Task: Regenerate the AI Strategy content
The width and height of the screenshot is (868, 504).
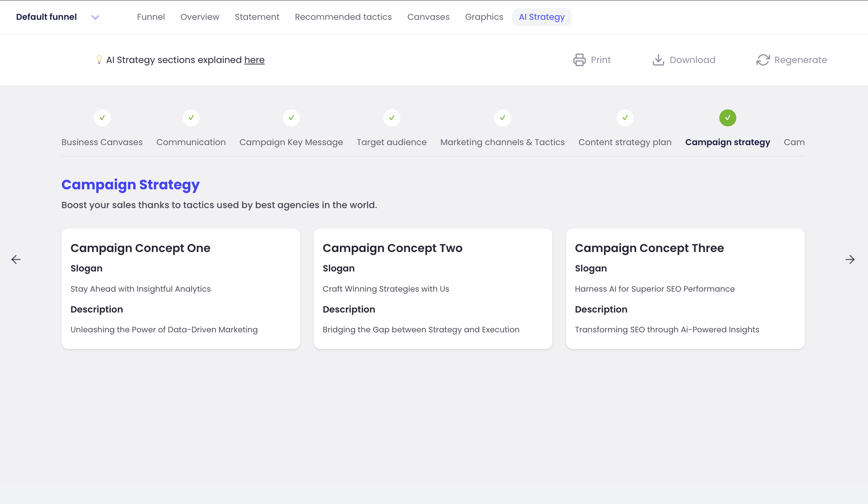Action: tap(792, 59)
